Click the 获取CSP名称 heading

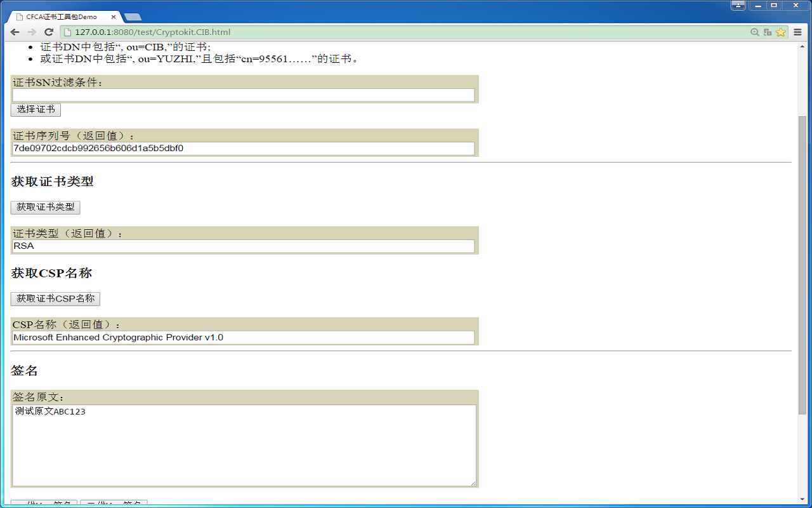point(51,273)
